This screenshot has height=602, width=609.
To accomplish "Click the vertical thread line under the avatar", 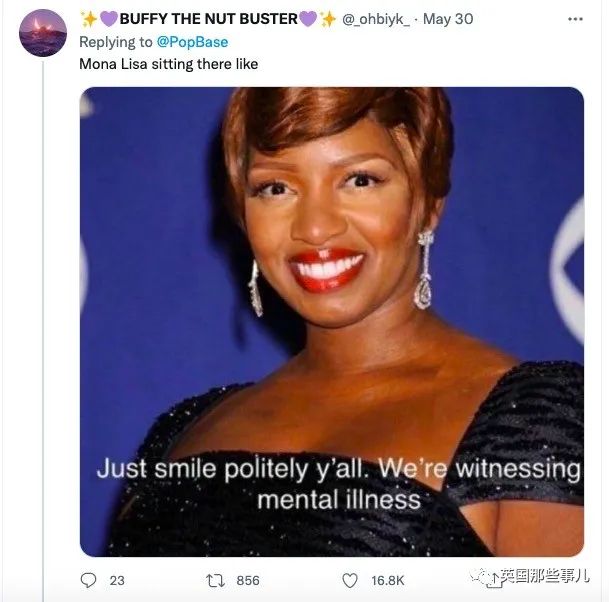I will point(43,330).
